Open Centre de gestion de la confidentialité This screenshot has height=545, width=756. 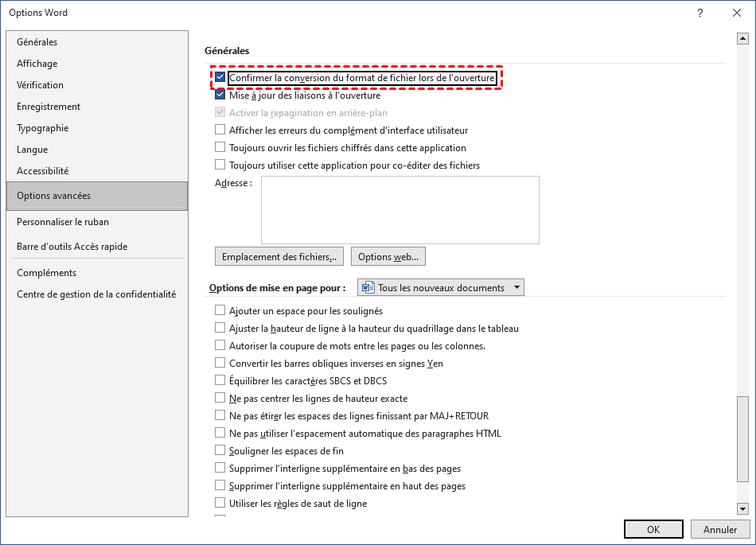(x=96, y=294)
